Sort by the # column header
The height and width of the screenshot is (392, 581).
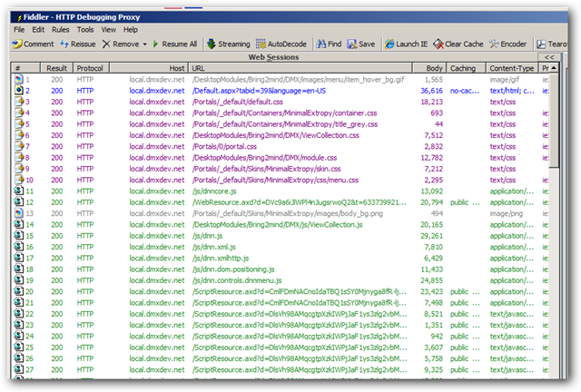tap(25, 68)
